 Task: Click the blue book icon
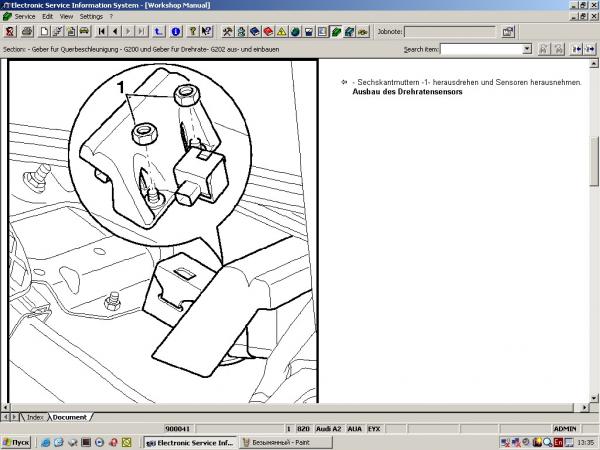pyautogui.click(x=255, y=31)
